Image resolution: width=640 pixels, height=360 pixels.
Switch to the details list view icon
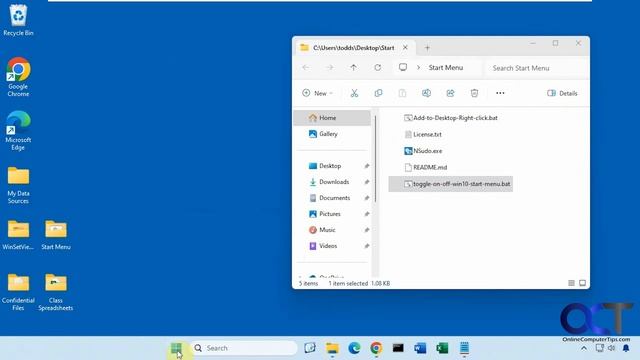coord(571,283)
